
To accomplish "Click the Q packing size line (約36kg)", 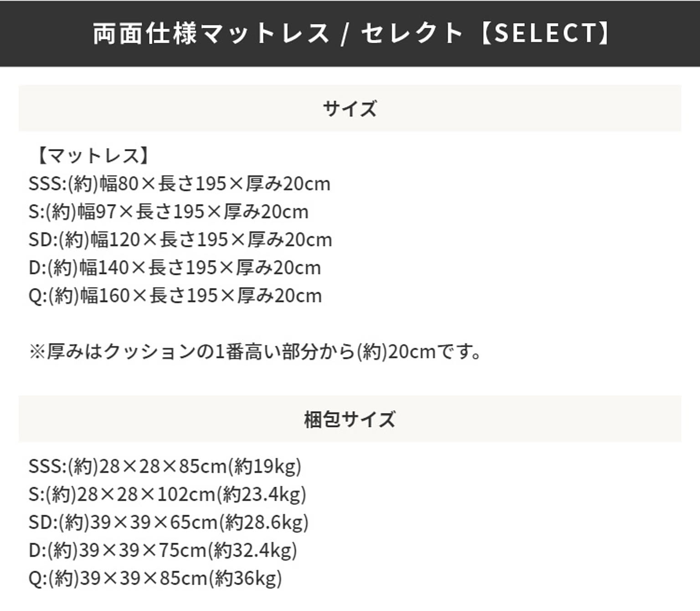I will (x=155, y=579).
